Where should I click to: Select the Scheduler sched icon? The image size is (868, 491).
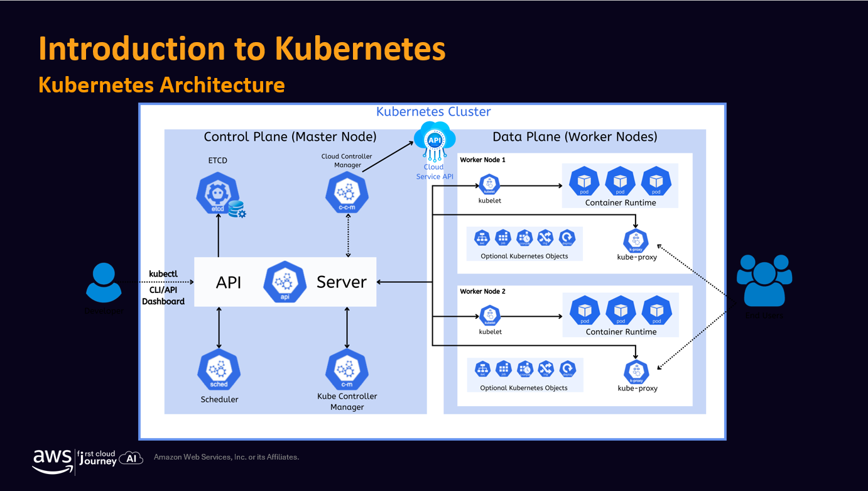pyautogui.click(x=219, y=370)
